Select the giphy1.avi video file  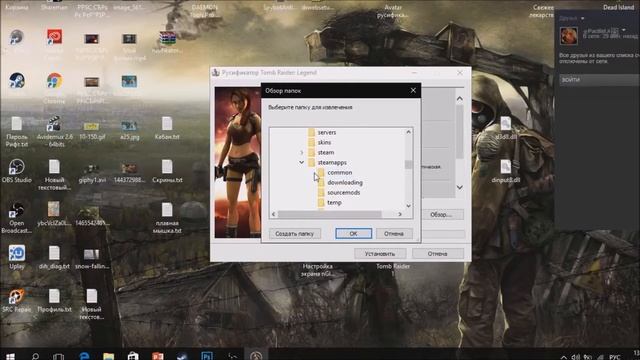click(x=91, y=169)
